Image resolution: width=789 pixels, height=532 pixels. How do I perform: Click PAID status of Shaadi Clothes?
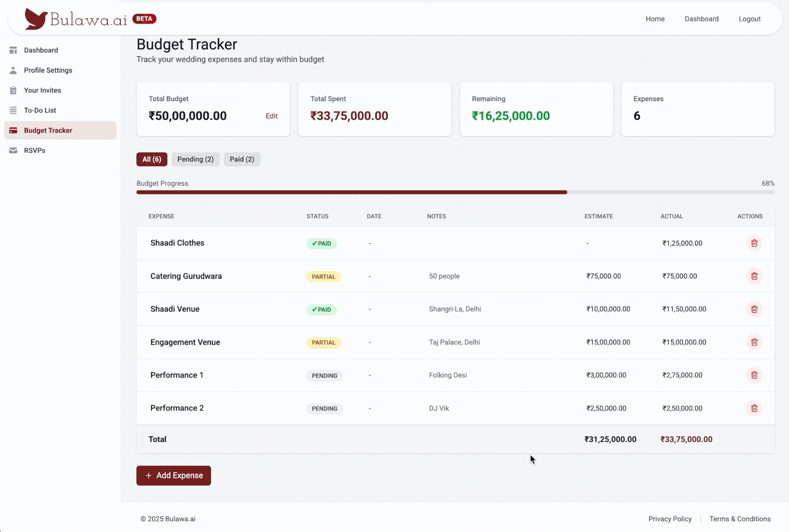pos(321,244)
